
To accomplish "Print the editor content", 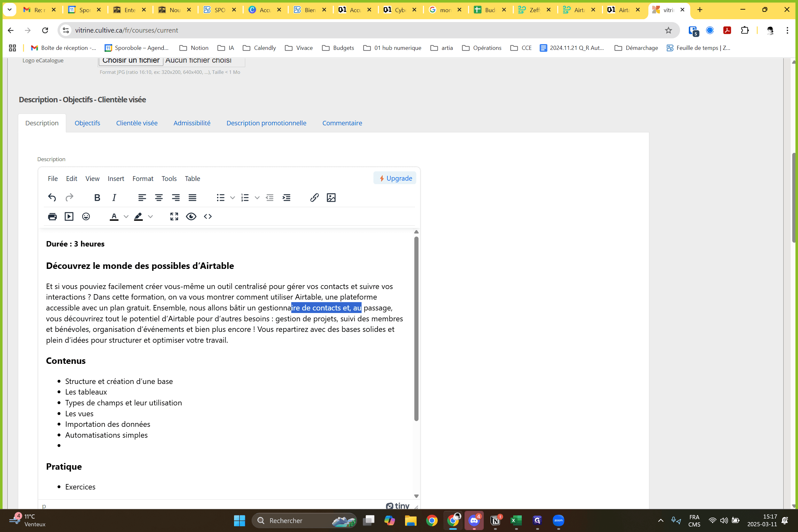I will (52, 216).
